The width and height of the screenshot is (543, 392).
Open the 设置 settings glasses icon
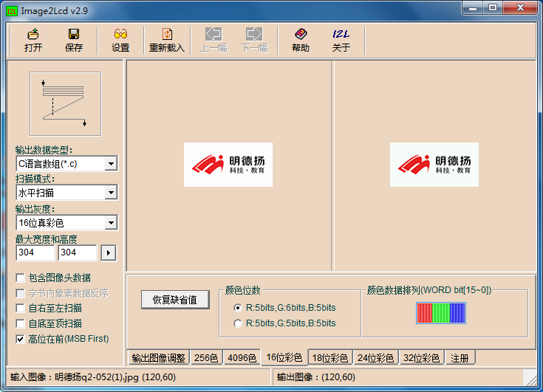(120, 40)
